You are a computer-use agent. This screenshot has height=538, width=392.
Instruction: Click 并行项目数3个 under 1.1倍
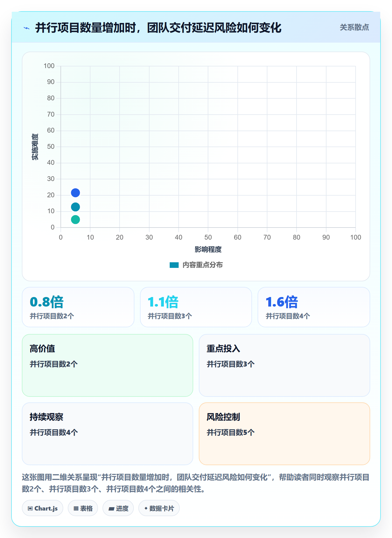170,316
